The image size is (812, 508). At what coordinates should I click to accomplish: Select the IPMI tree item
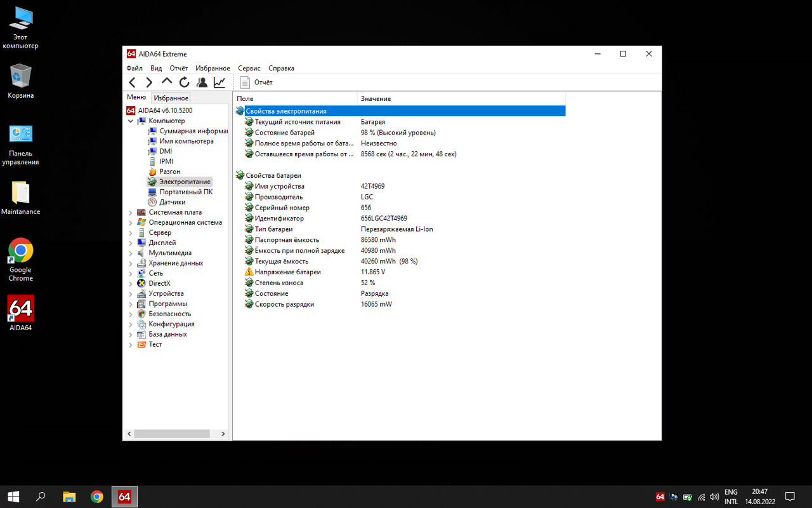tap(160, 161)
